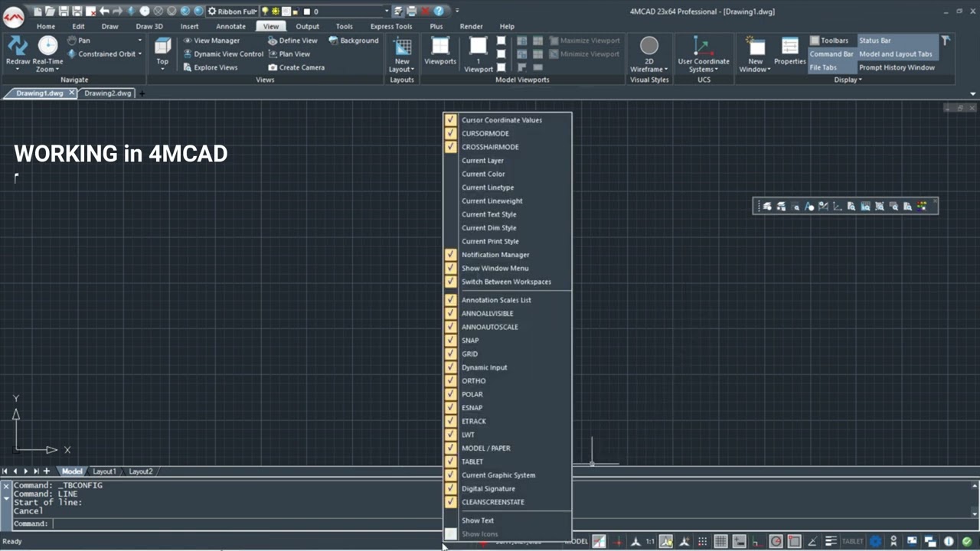Image resolution: width=980 pixels, height=551 pixels.
Task: Click the TABLET status bar button
Action: tap(853, 542)
